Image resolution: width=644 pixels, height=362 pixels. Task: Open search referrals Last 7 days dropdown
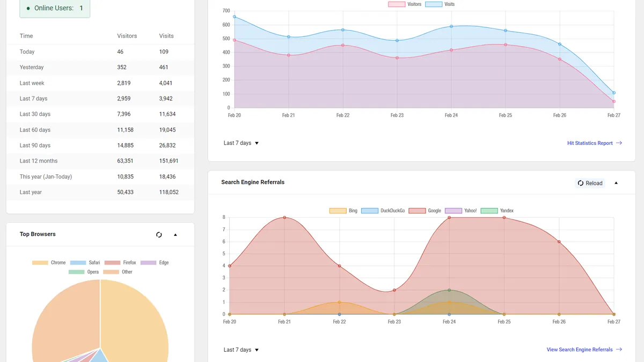[241, 350]
